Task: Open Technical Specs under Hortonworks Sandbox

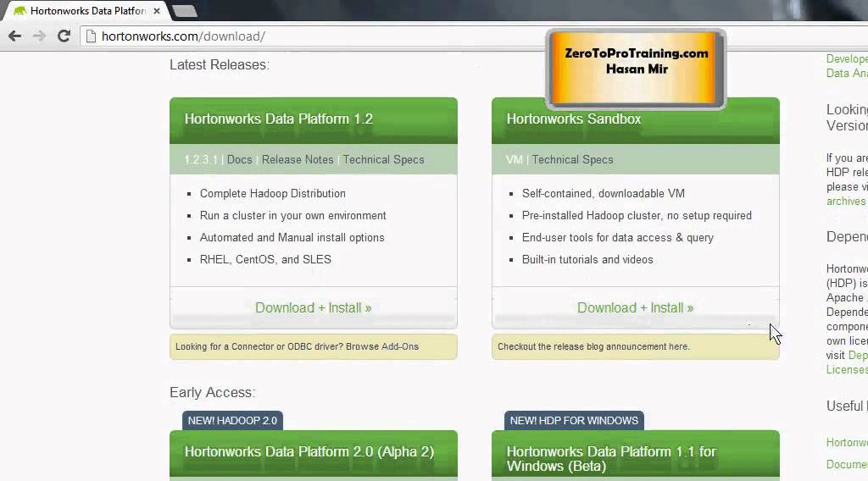Action: (x=572, y=160)
